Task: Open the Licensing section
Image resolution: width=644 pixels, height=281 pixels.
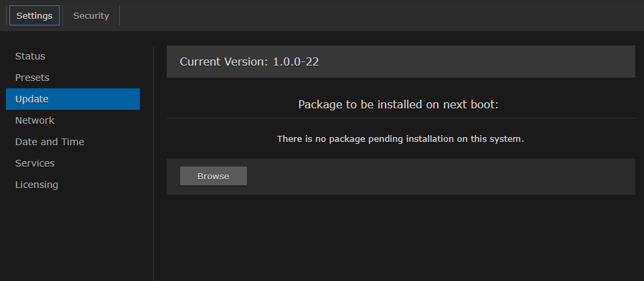Action: click(x=37, y=185)
